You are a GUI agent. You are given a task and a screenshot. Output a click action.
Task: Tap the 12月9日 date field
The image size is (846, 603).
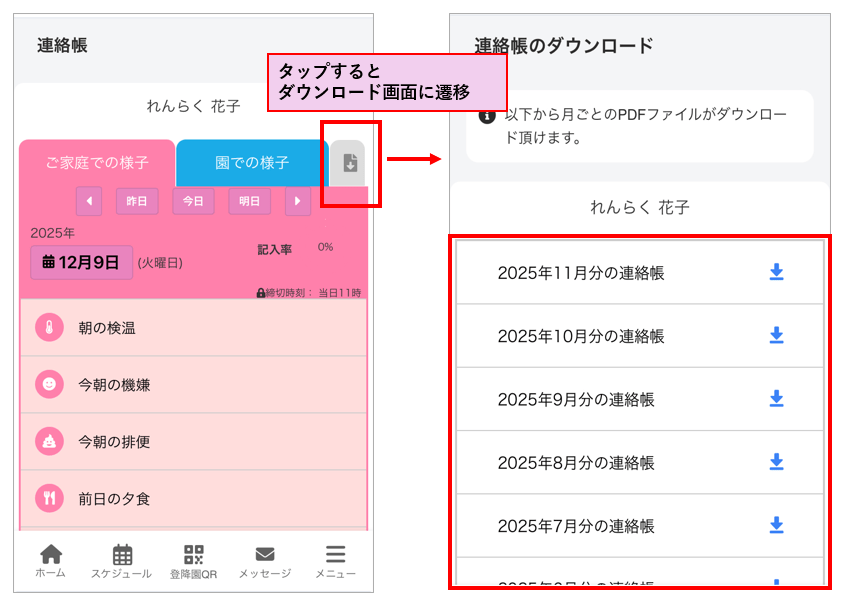(81, 263)
